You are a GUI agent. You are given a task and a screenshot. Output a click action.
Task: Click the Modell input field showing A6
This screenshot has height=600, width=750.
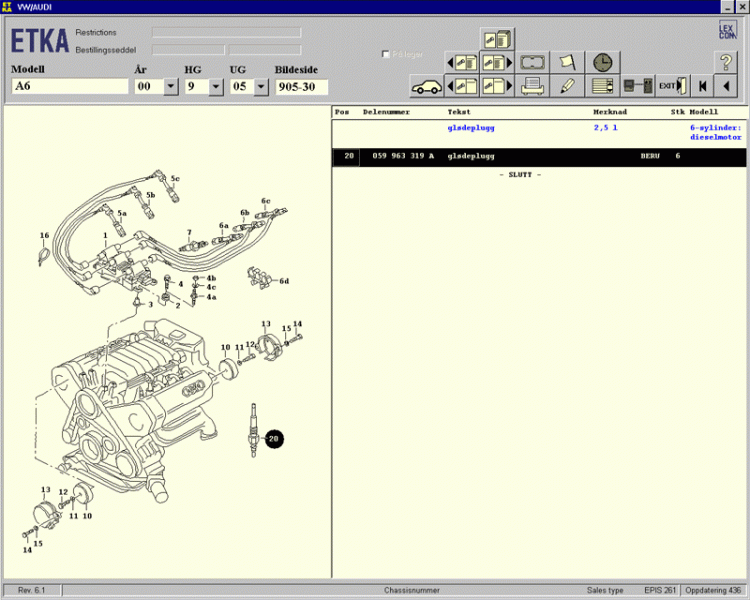[69, 87]
